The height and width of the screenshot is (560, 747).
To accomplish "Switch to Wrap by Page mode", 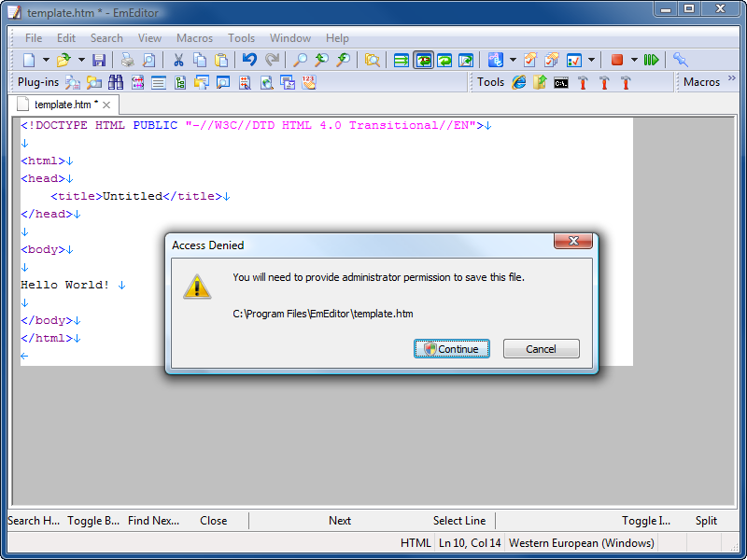I will click(465, 60).
